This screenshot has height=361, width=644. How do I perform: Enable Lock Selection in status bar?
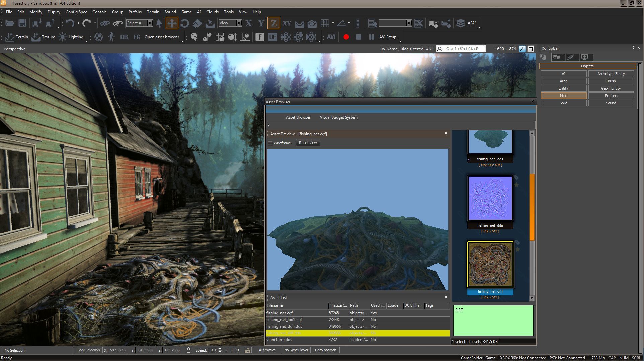(87, 350)
